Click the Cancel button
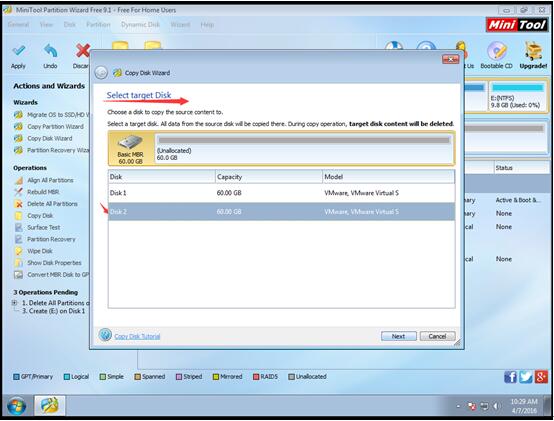The image size is (554, 421). click(437, 336)
